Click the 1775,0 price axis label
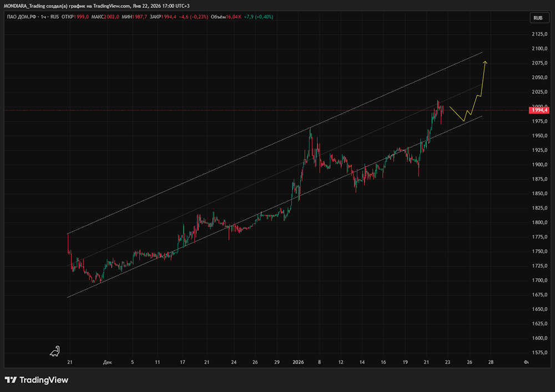 tap(539, 237)
